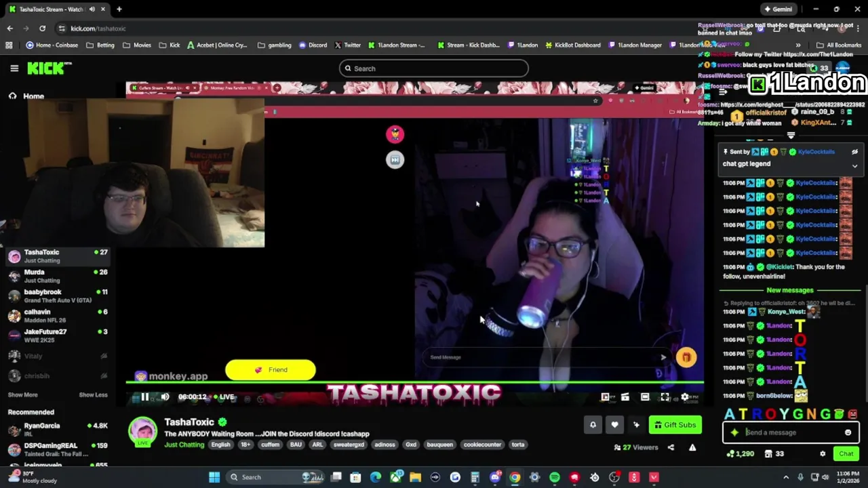Click the Gift Subs button
The width and height of the screenshot is (868, 488).
click(675, 425)
